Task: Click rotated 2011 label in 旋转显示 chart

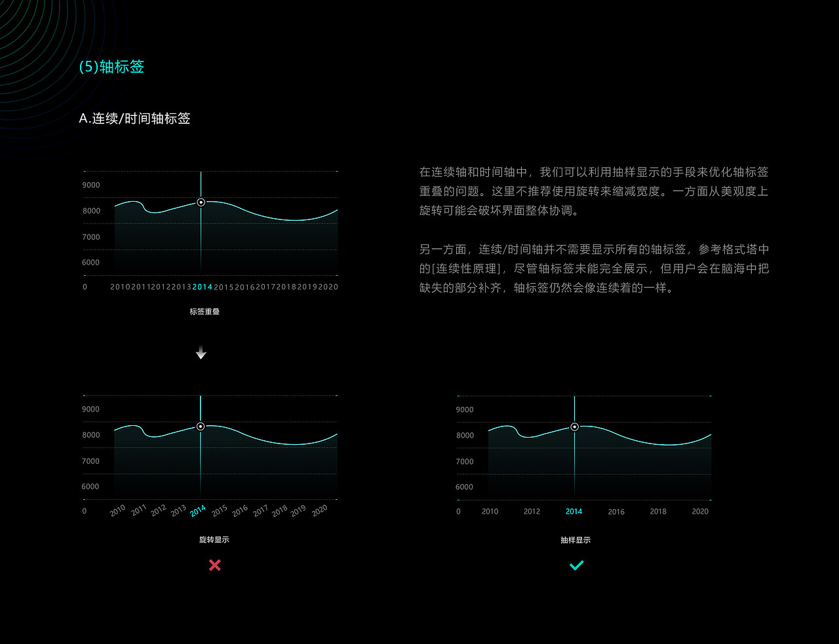Action: point(138,510)
